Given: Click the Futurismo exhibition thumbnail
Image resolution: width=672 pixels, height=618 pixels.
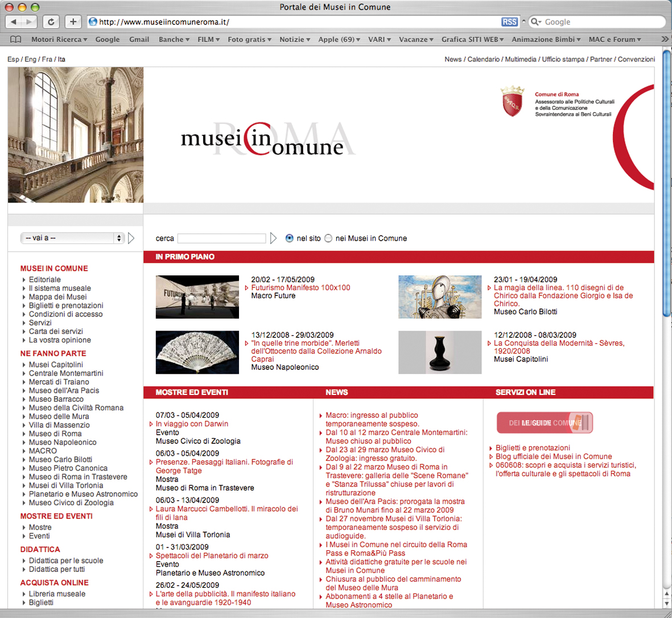Looking at the screenshot, I should pos(197,296).
